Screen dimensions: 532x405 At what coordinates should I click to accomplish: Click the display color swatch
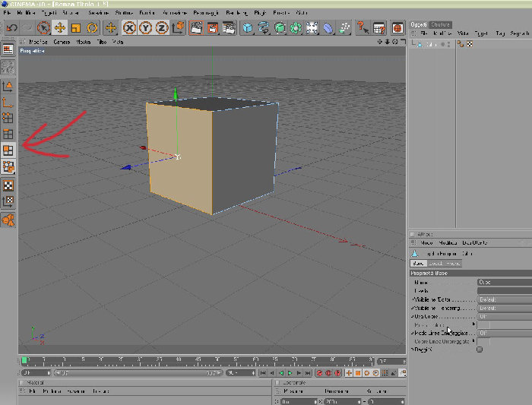[x=483, y=325]
